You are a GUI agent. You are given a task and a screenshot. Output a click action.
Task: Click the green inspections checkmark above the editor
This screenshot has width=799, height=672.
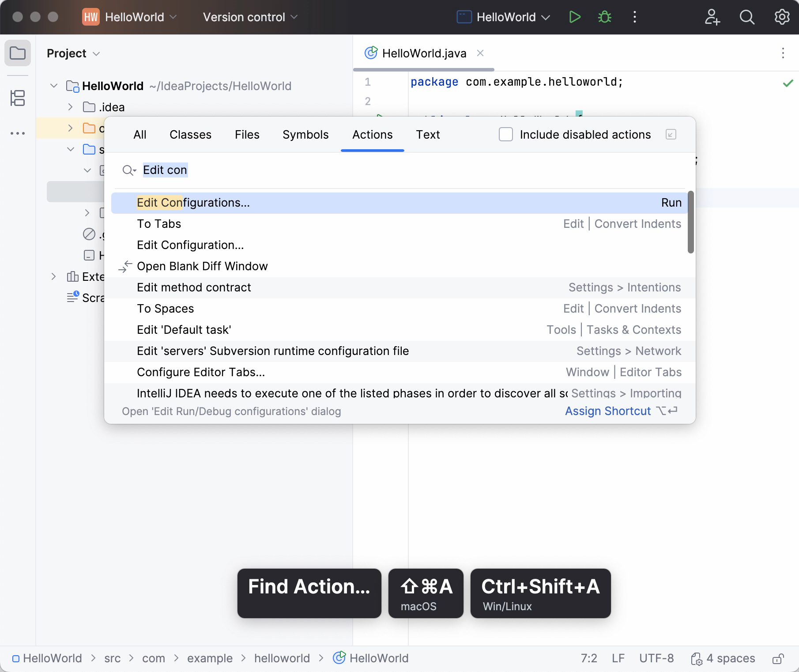coord(788,83)
